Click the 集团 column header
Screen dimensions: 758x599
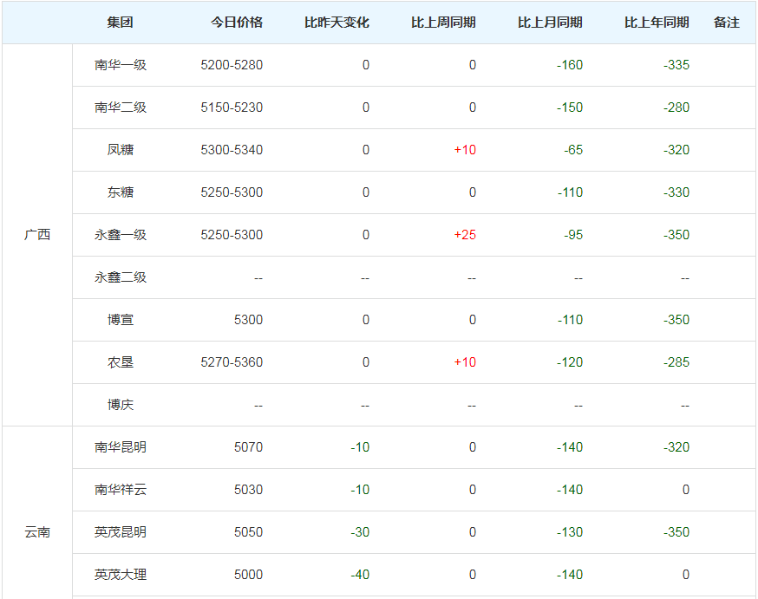[120, 22]
